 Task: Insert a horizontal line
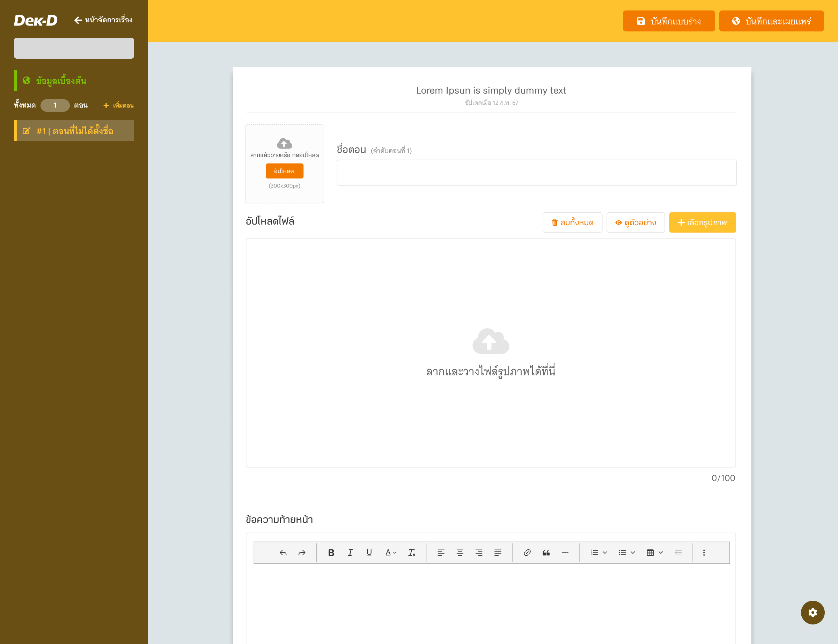click(x=565, y=552)
